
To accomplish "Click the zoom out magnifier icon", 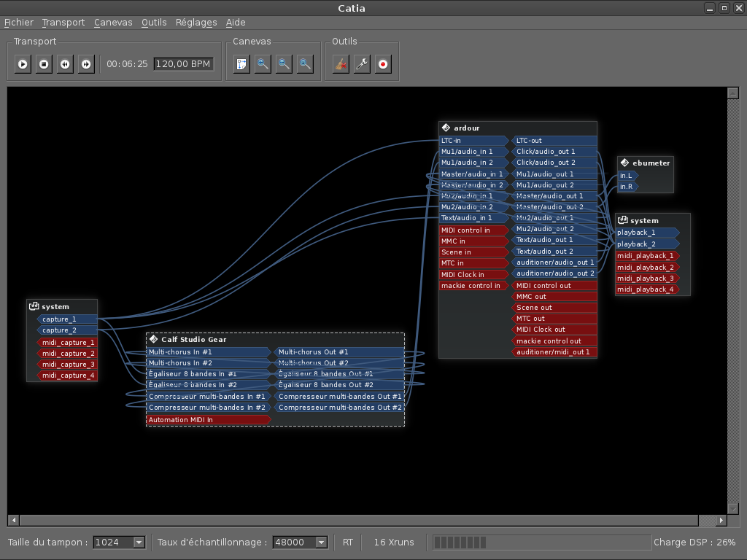I will tap(284, 64).
